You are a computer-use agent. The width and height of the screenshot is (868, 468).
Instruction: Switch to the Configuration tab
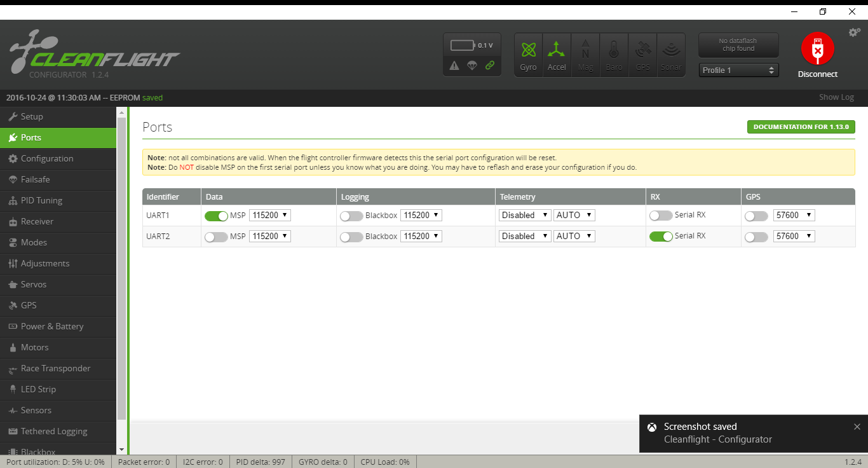pyautogui.click(x=58, y=158)
